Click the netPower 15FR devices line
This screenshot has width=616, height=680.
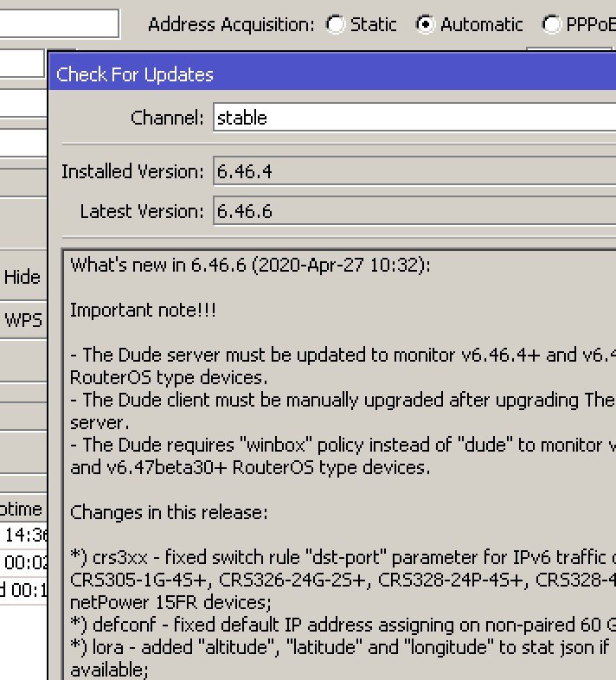[170, 602]
